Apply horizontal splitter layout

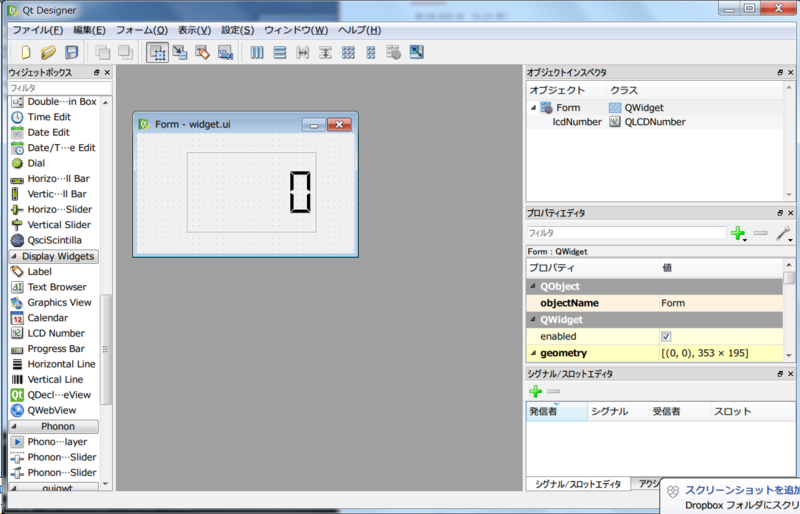point(303,52)
